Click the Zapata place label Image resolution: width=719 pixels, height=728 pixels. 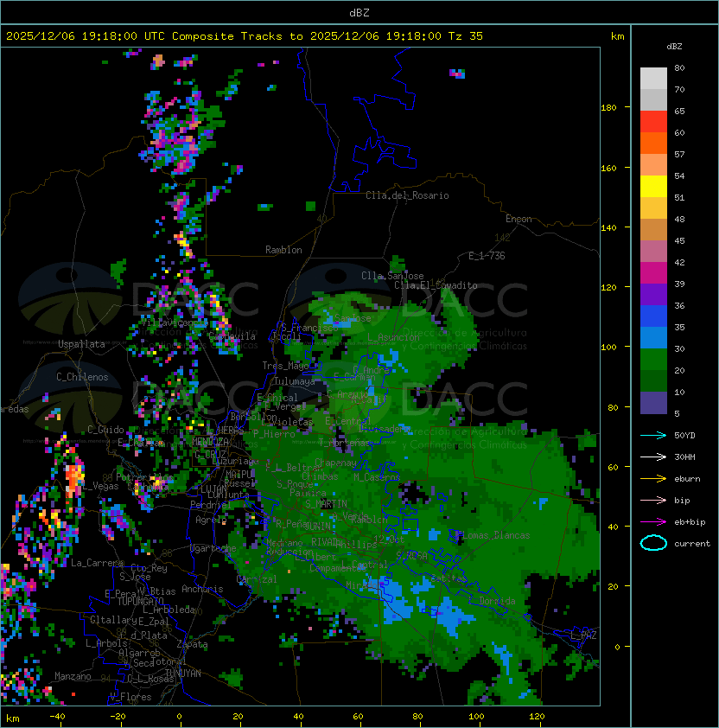192,644
